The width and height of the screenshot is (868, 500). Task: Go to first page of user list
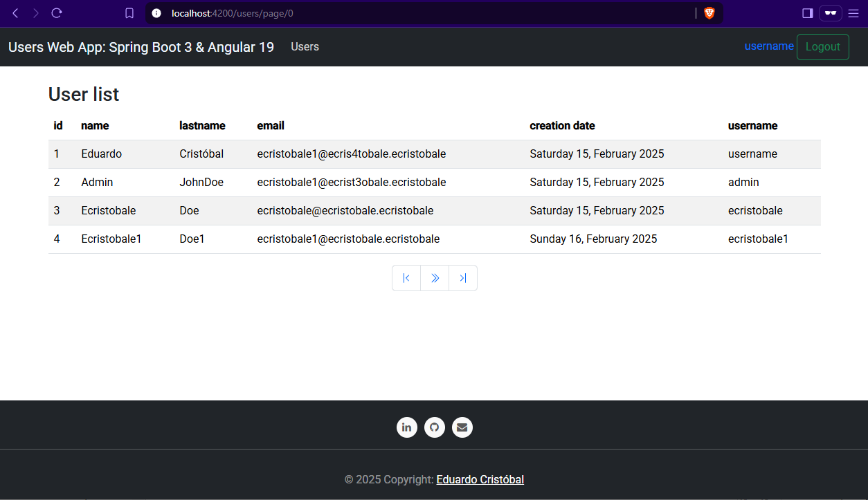tap(406, 278)
